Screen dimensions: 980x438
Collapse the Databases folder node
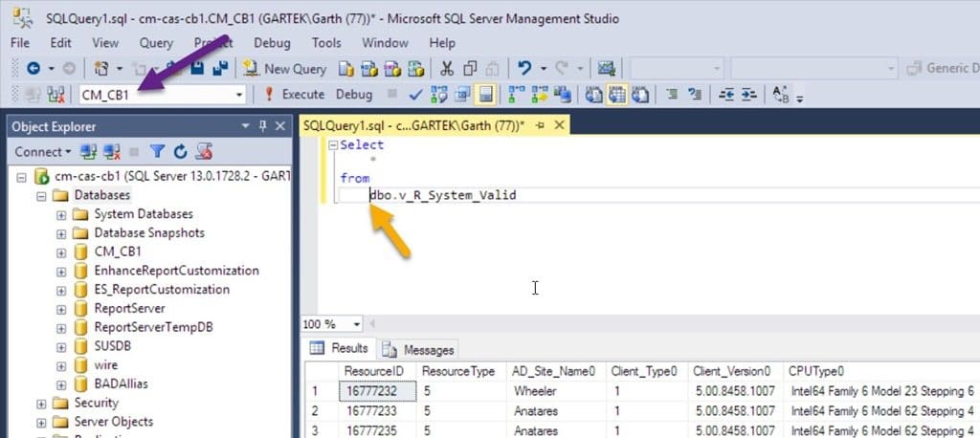pos(41,195)
